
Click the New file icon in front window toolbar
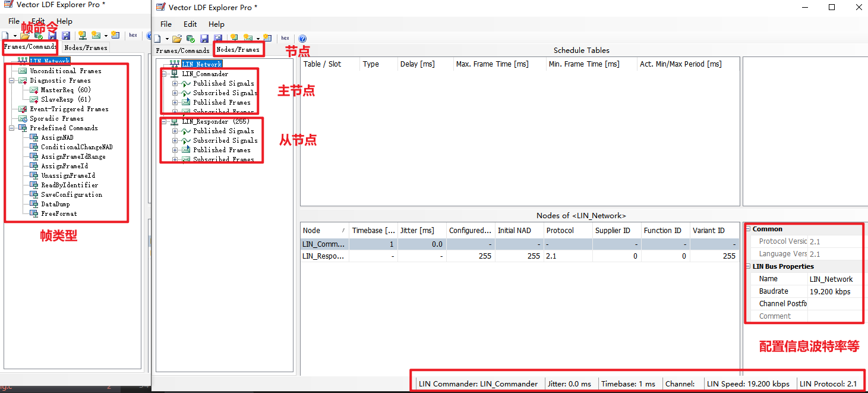(157, 39)
